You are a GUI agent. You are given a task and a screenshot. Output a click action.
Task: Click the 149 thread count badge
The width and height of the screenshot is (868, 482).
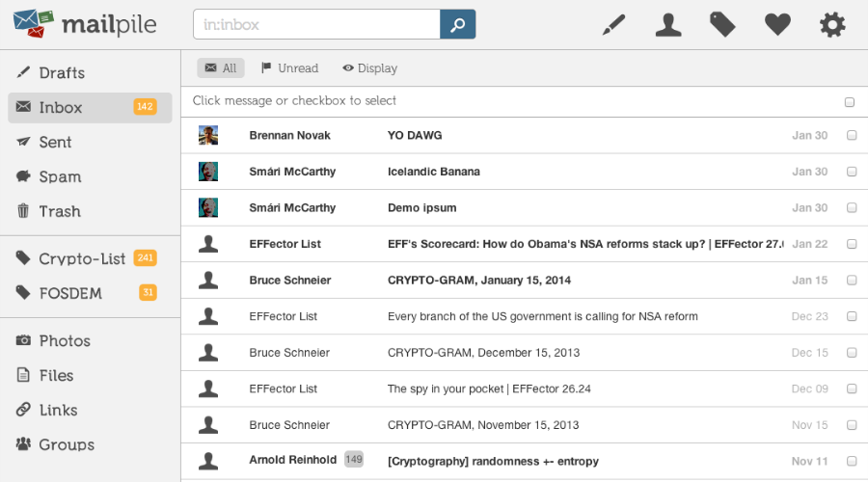click(x=354, y=459)
